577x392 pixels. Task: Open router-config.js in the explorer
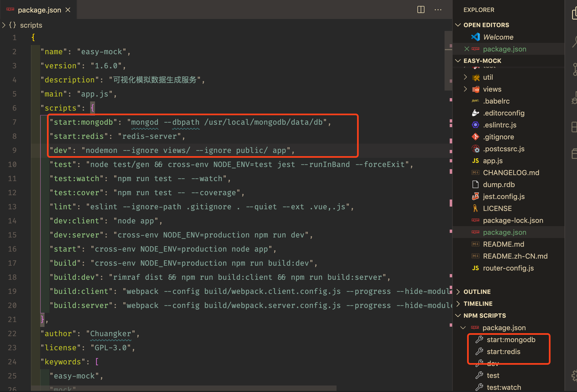coord(508,268)
